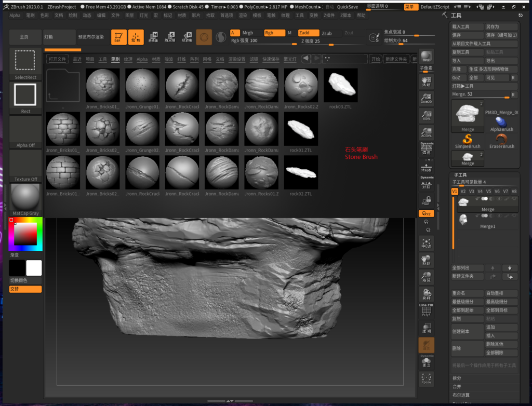
Task: Pick the EraserBrush tool icon
Action: coord(501,140)
